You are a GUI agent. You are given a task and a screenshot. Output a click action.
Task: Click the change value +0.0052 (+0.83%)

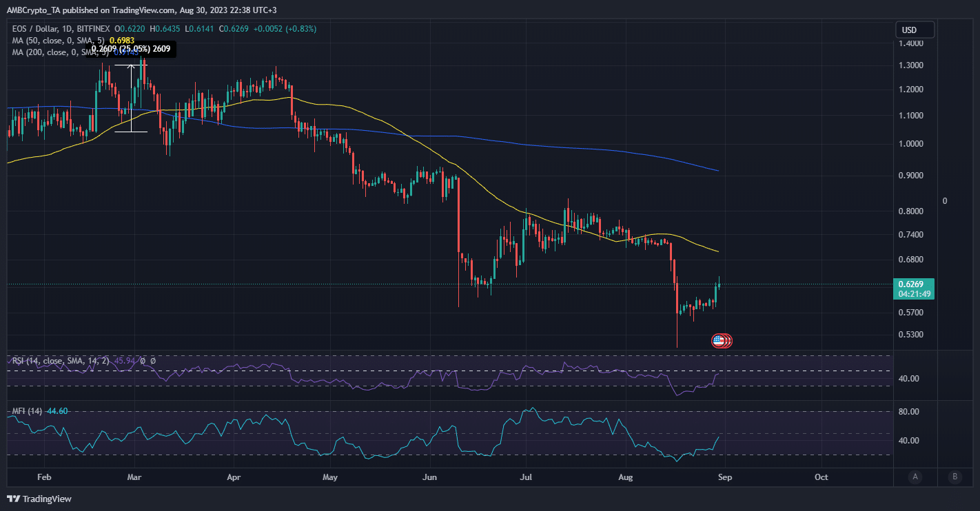tap(283, 29)
